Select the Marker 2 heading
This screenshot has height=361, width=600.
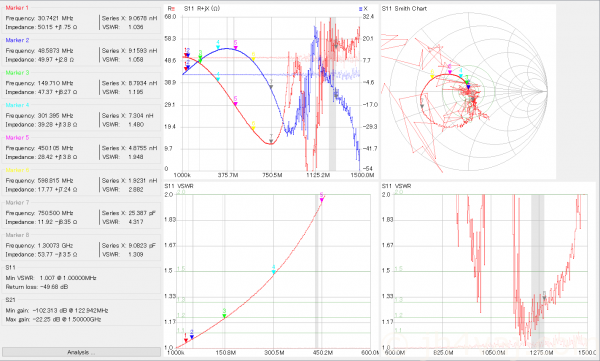(x=17, y=40)
